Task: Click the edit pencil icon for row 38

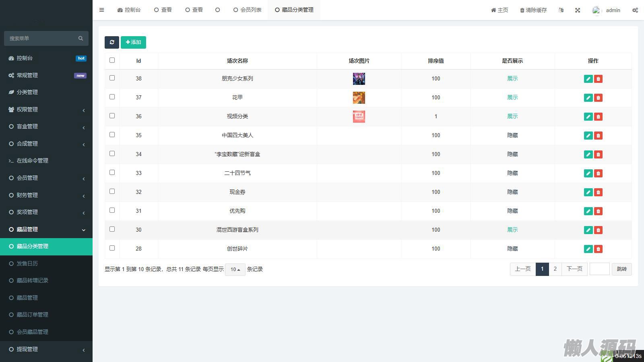Action: tap(588, 79)
